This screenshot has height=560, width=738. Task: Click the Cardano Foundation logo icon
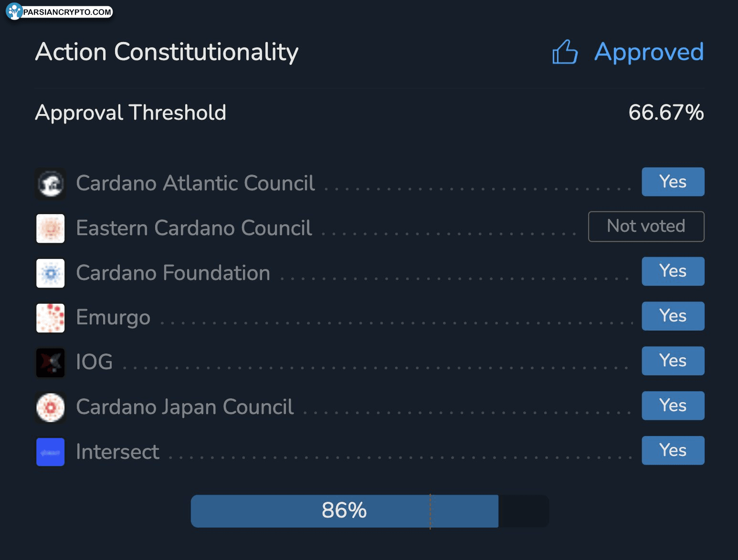point(51,273)
